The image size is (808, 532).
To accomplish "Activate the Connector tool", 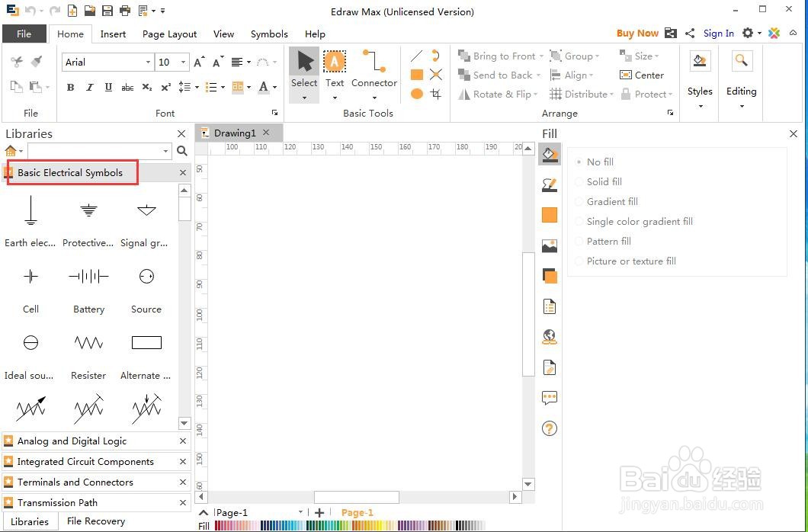I will [x=374, y=75].
